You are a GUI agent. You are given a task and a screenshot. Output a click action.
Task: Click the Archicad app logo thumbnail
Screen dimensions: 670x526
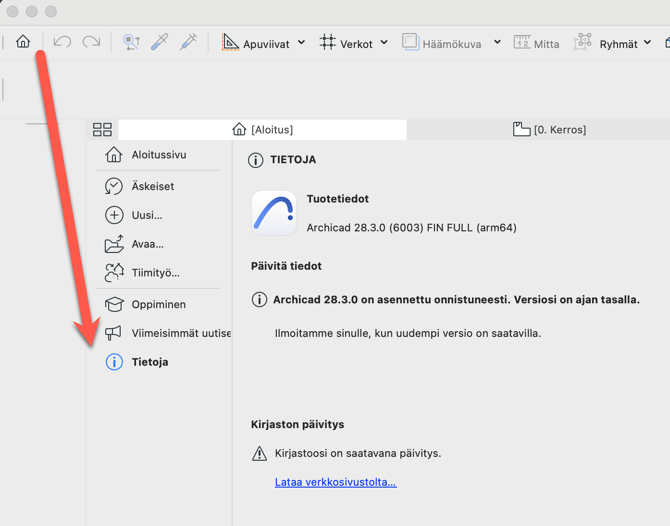point(274,213)
